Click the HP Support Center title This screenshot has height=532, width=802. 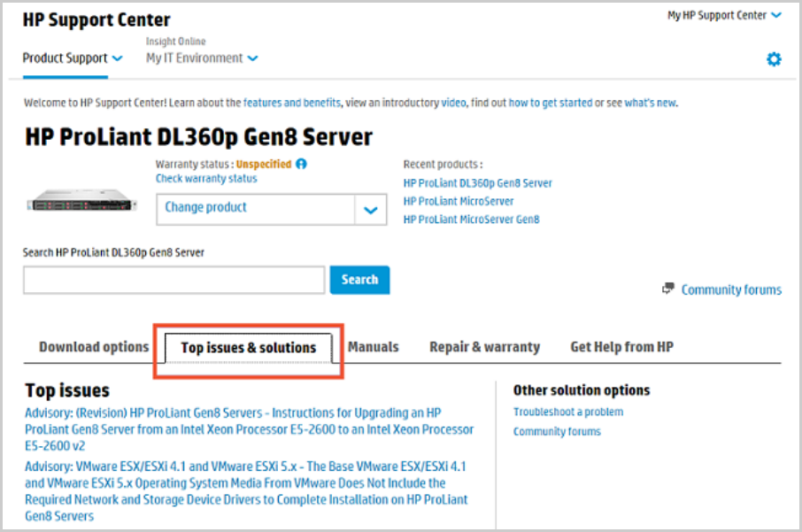point(96,20)
